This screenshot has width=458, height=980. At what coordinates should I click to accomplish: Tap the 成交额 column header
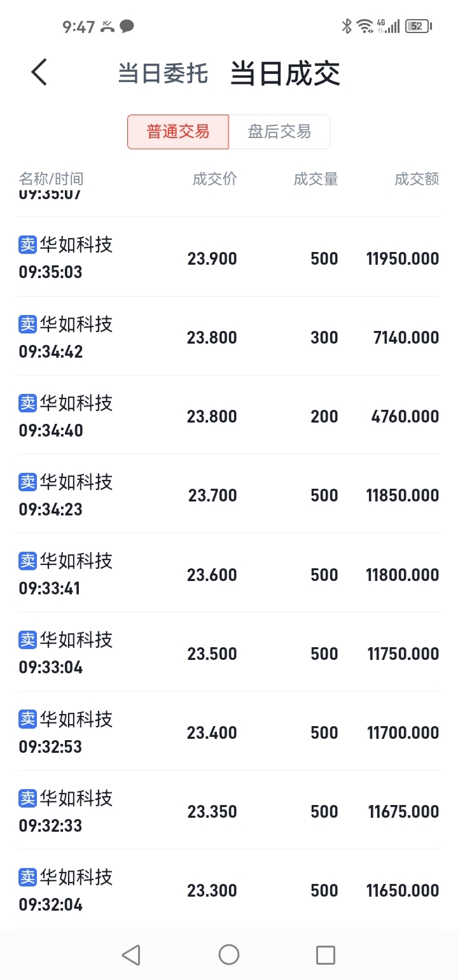pyautogui.click(x=417, y=179)
